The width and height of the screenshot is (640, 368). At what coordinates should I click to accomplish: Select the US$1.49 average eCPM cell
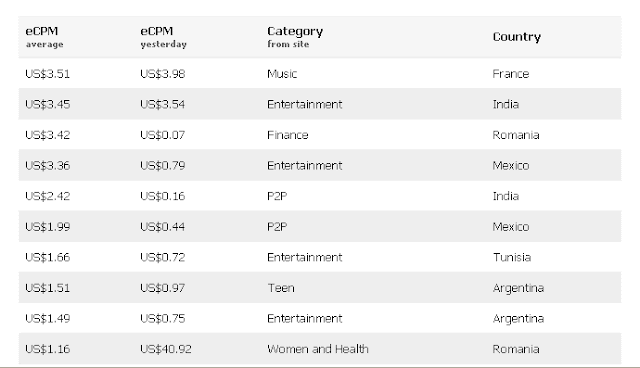pos(48,319)
